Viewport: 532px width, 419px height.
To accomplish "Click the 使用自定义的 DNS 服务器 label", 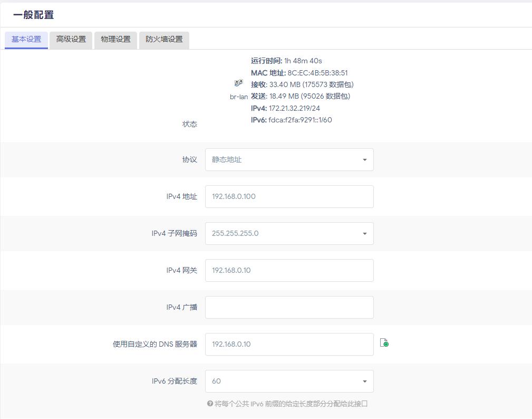I will pyautogui.click(x=155, y=344).
